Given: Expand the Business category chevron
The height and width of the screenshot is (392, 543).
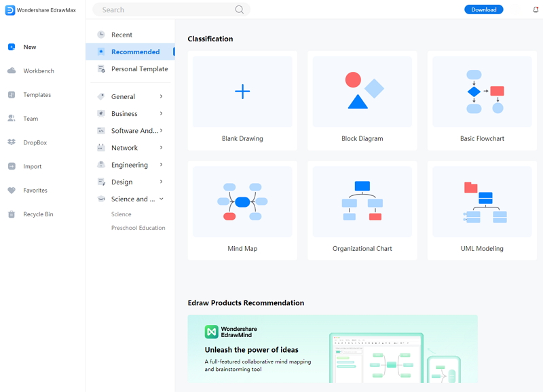Looking at the screenshot, I should (162, 113).
